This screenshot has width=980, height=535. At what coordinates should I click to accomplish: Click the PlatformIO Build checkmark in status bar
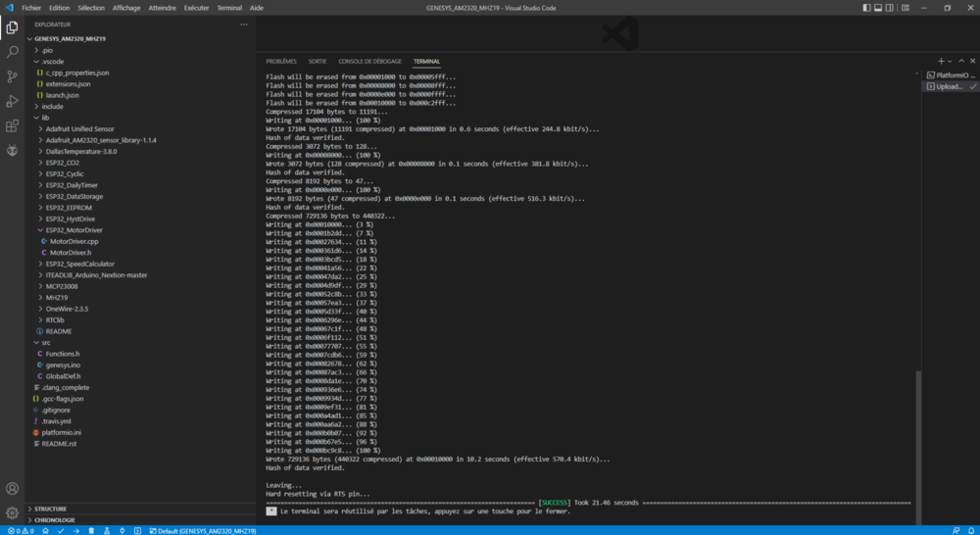tap(61, 531)
